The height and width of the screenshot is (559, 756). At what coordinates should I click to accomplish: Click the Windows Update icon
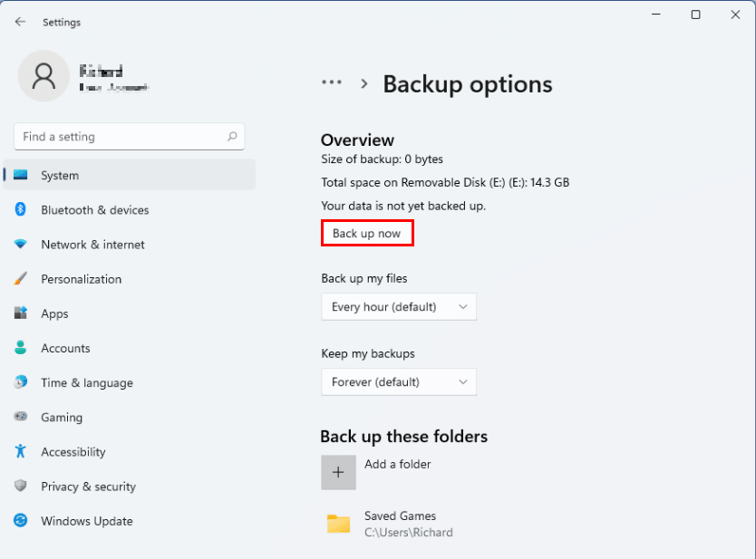coord(21,521)
